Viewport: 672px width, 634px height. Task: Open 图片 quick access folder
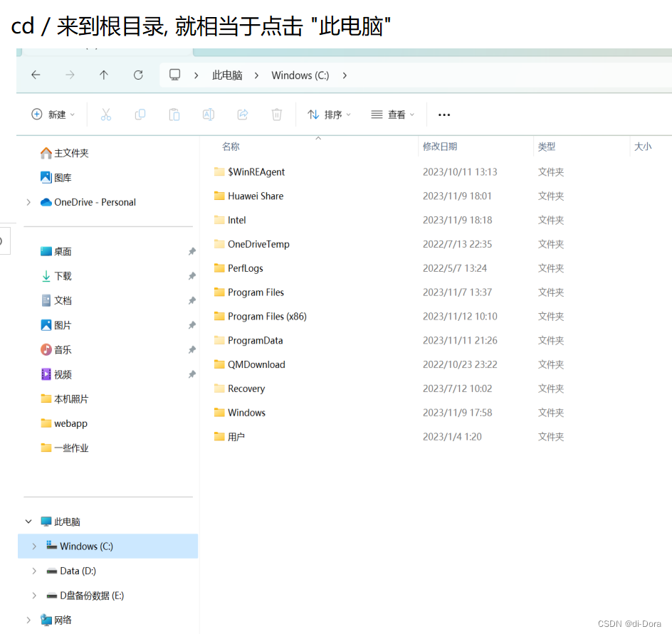[56, 325]
